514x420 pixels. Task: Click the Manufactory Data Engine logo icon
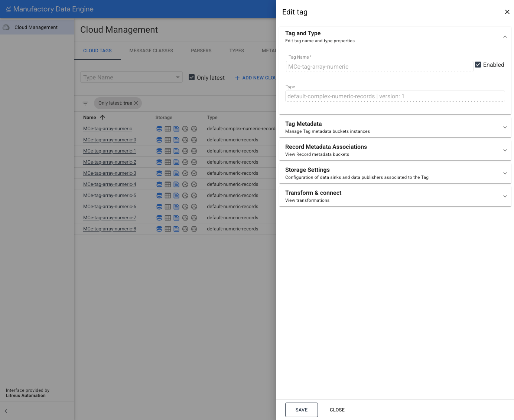8,9
